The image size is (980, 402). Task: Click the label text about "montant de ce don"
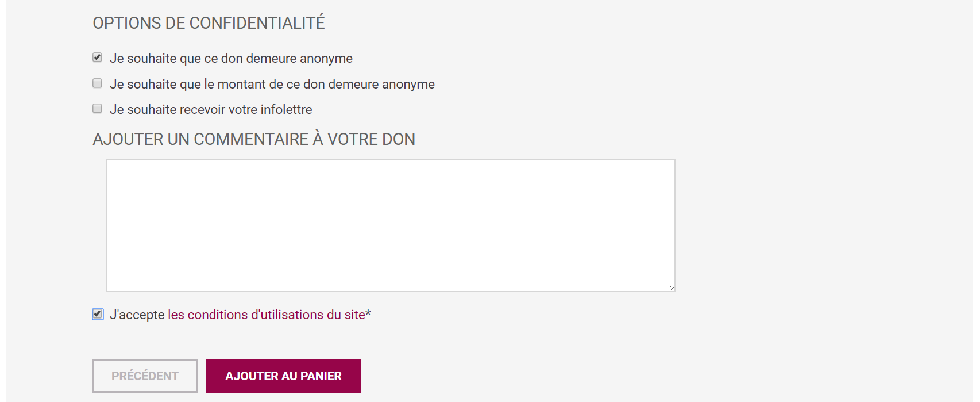click(272, 85)
